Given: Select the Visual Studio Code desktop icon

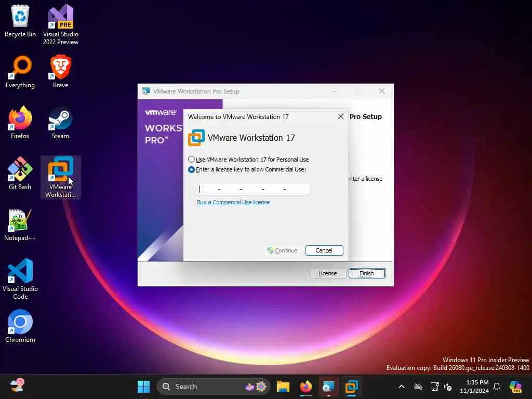Looking at the screenshot, I should point(20,279).
